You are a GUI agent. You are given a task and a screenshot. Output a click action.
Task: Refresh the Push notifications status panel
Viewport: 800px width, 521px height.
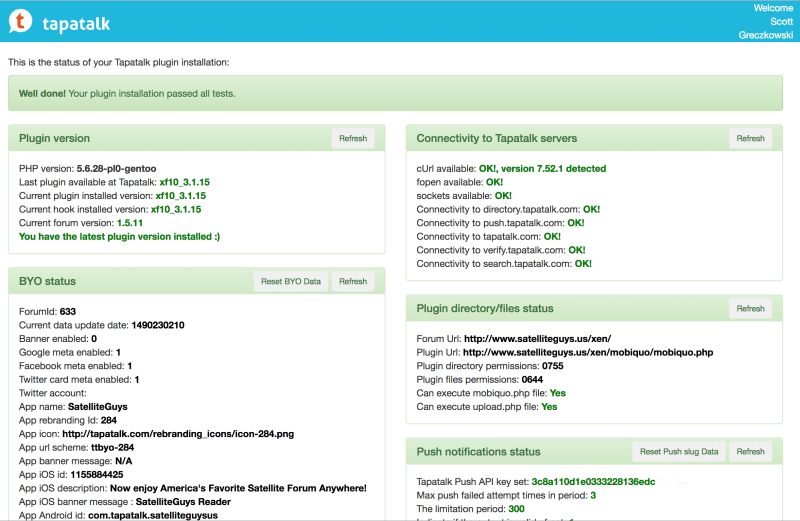tap(750, 452)
